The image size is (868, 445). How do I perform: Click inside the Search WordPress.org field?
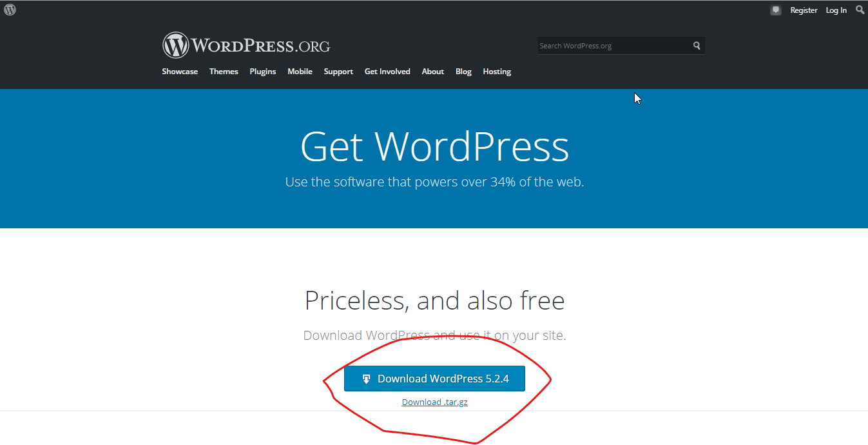(612, 45)
